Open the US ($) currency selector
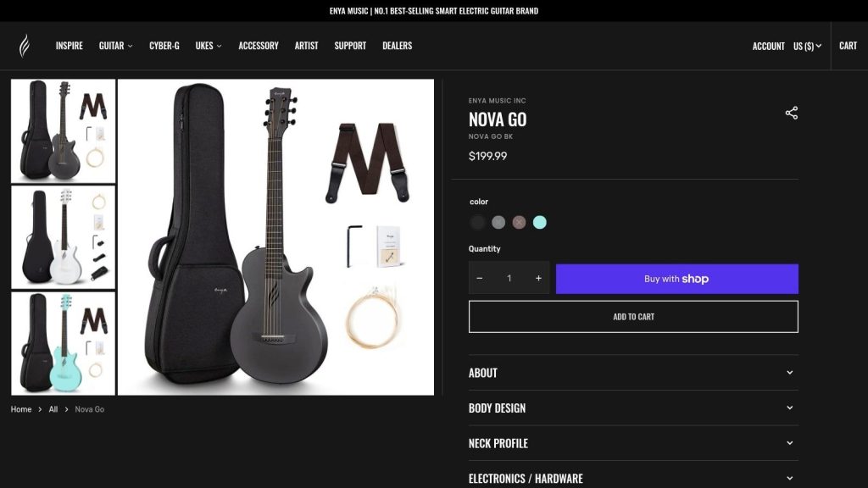 pos(807,46)
